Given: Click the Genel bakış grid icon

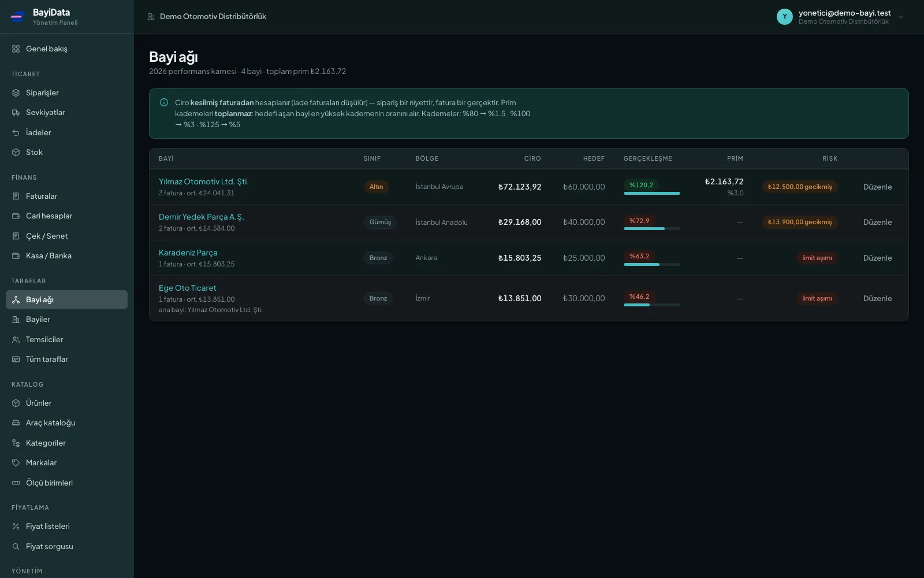Looking at the screenshot, I should [x=16, y=49].
